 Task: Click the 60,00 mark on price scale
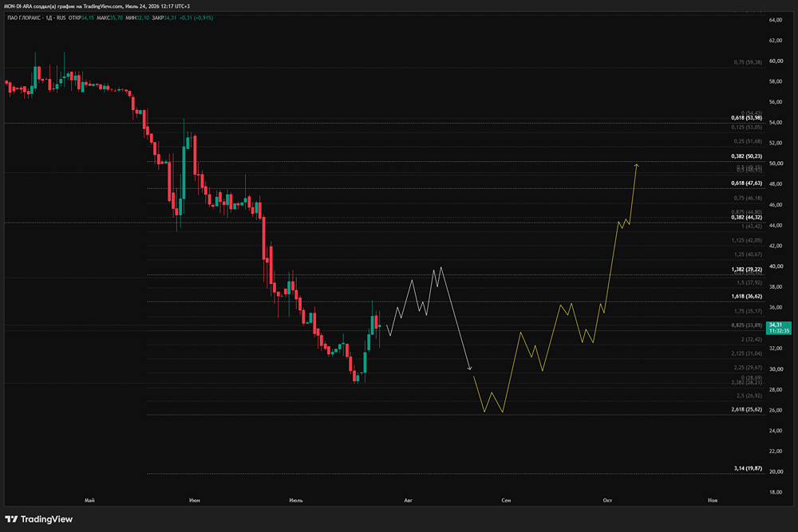click(x=776, y=61)
